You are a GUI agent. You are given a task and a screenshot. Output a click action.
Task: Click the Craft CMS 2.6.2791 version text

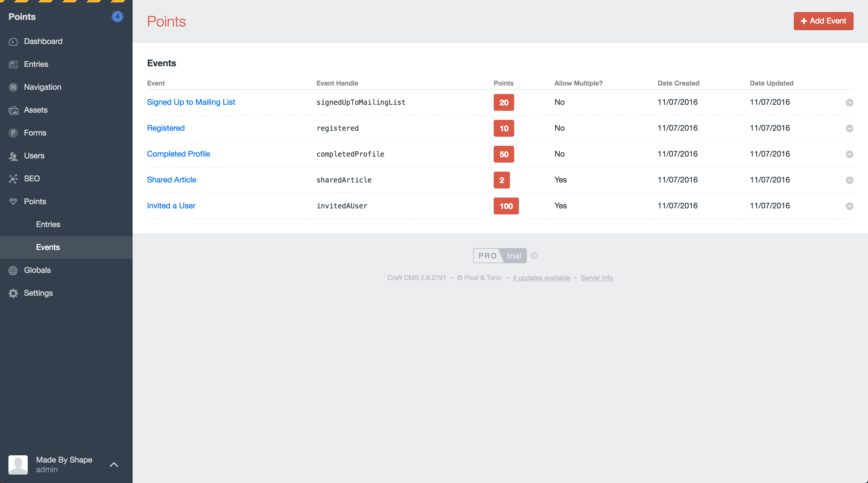click(x=417, y=278)
